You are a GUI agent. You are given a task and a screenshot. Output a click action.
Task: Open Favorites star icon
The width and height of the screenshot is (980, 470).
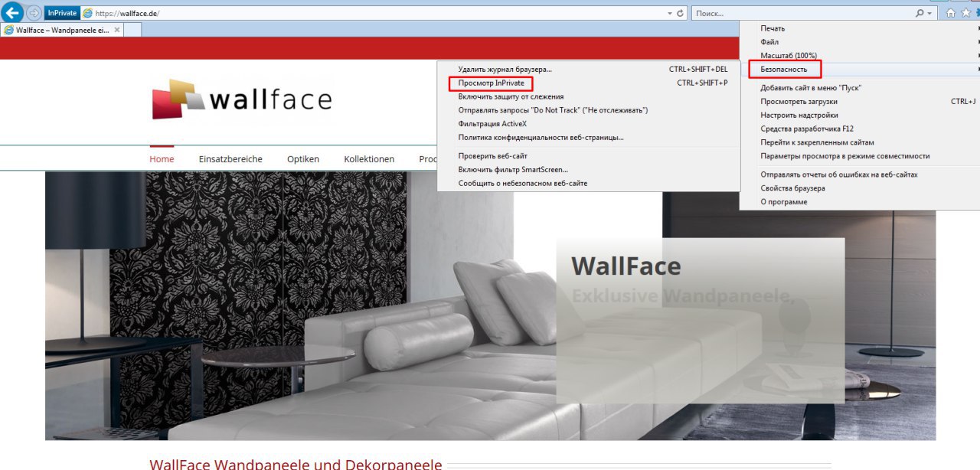[x=965, y=13]
